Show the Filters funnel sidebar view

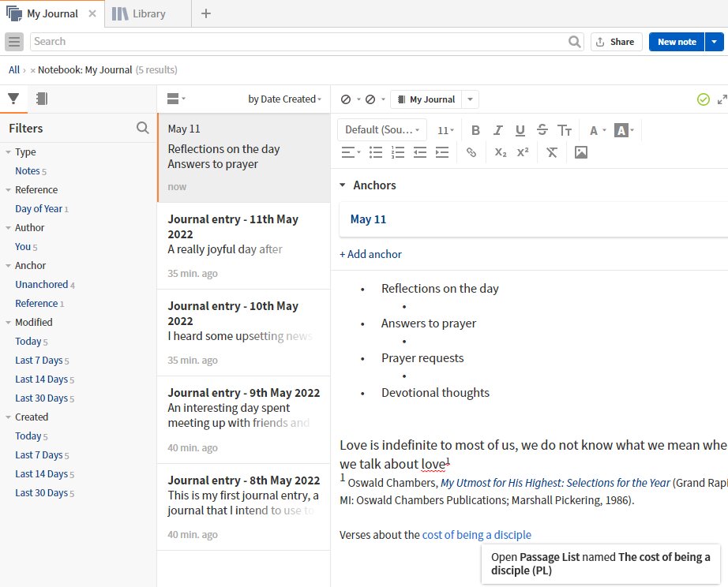(13, 99)
